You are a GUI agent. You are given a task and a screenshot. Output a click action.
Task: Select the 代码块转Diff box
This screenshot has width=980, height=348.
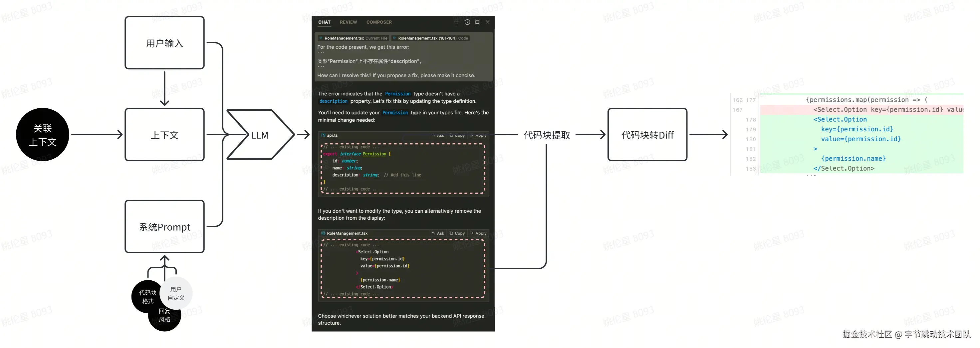pyautogui.click(x=647, y=134)
